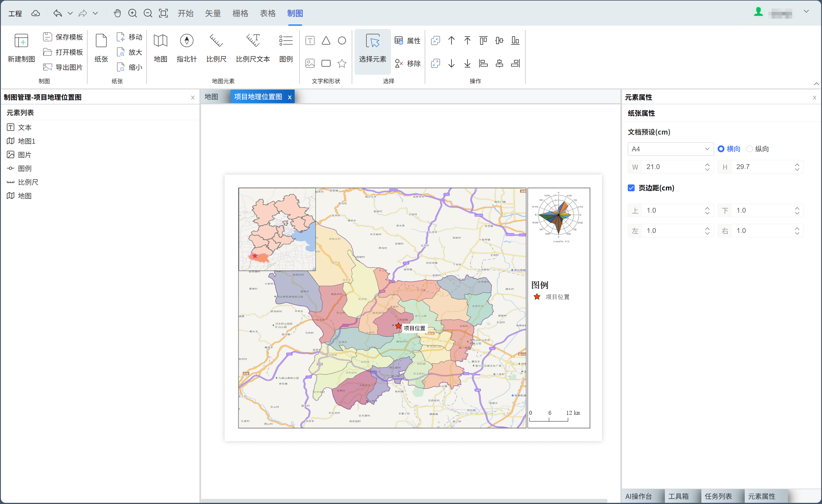Click the text box tool icon
822x504 pixels.
[310, 41]
